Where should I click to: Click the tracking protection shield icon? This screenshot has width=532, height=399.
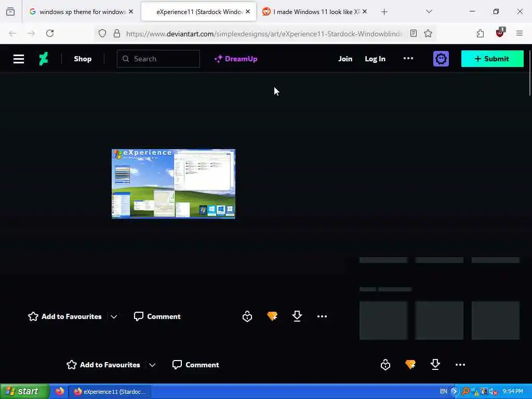point(102,33)
